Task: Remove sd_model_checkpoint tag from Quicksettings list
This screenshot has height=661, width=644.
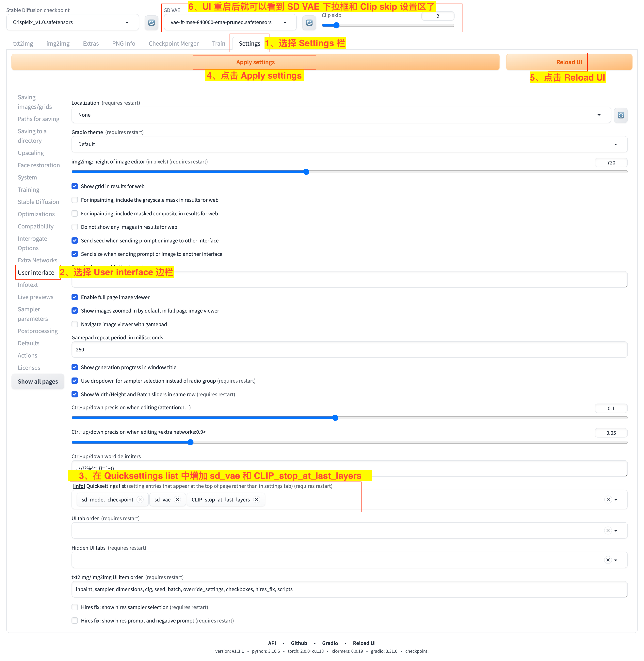Action: pos(140,499)
